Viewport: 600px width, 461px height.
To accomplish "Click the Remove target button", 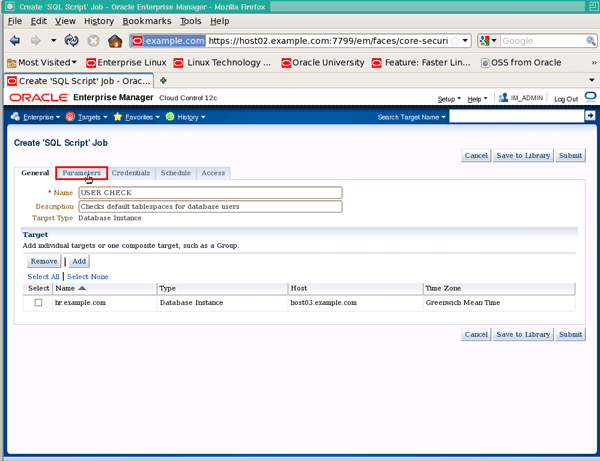I will [44, 261].
